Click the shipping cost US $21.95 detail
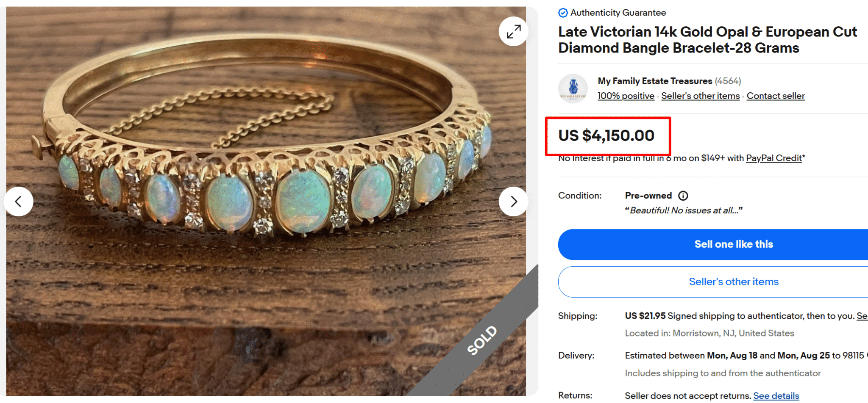The height and width of the screenshot is (403, 868). click(645, 316)
